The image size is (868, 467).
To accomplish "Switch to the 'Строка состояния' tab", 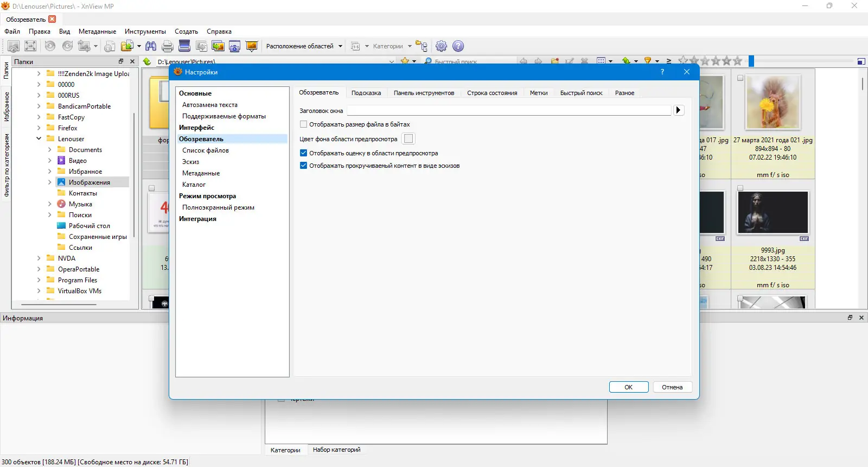I will pos(492,93).
